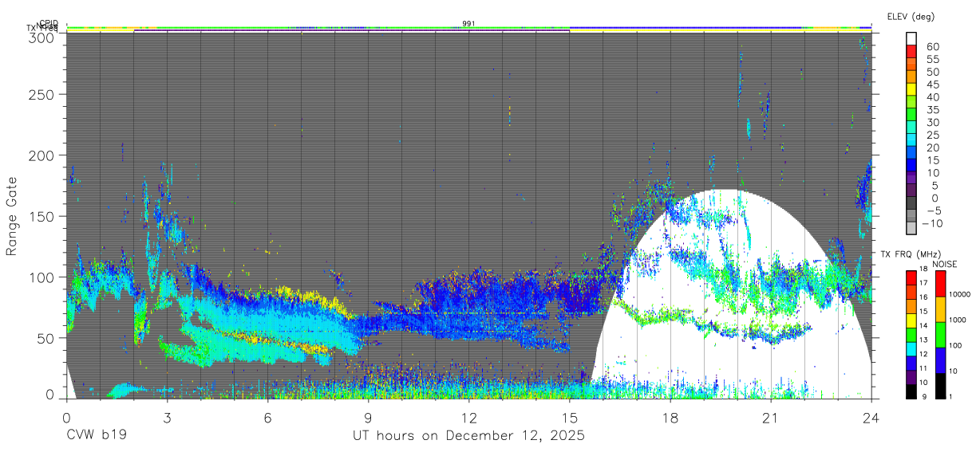Select the 'CVW b19' radar label
Viewport: 980px width, 452px height.
(x=97, y=436)
